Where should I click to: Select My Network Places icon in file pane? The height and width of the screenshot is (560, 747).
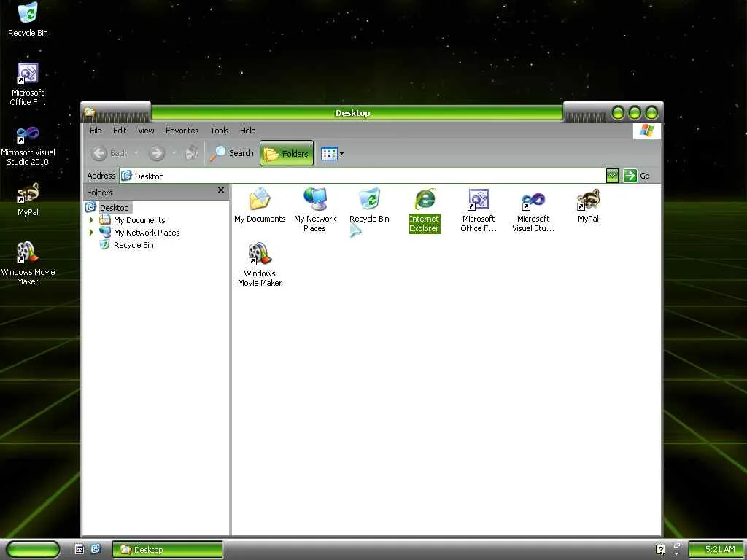click(x=315, y=209)
